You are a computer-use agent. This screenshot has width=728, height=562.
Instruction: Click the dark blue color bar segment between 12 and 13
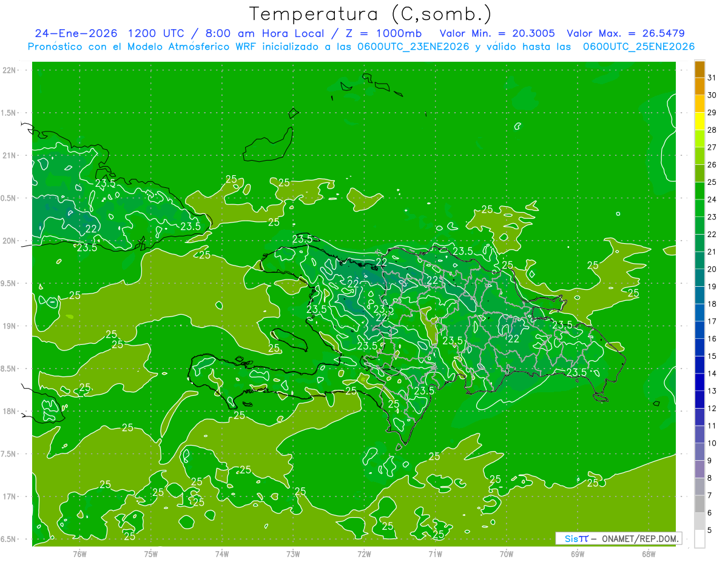click(x=699, y=400)
